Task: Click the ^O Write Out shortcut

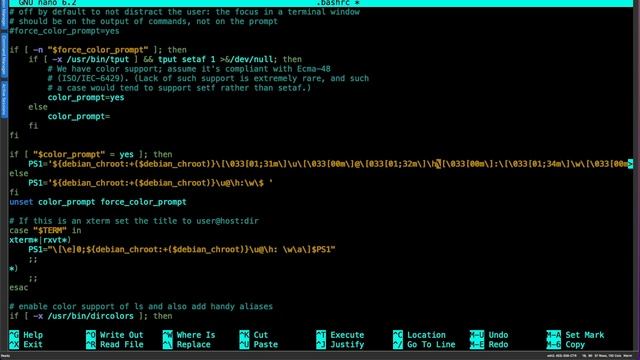Action: (115, 335)
